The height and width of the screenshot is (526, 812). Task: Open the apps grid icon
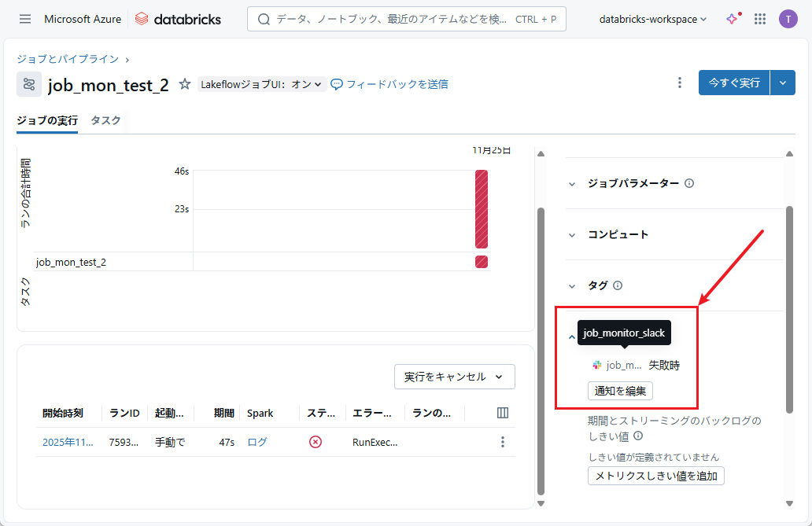pyautogui.click(x=760, y=19)
